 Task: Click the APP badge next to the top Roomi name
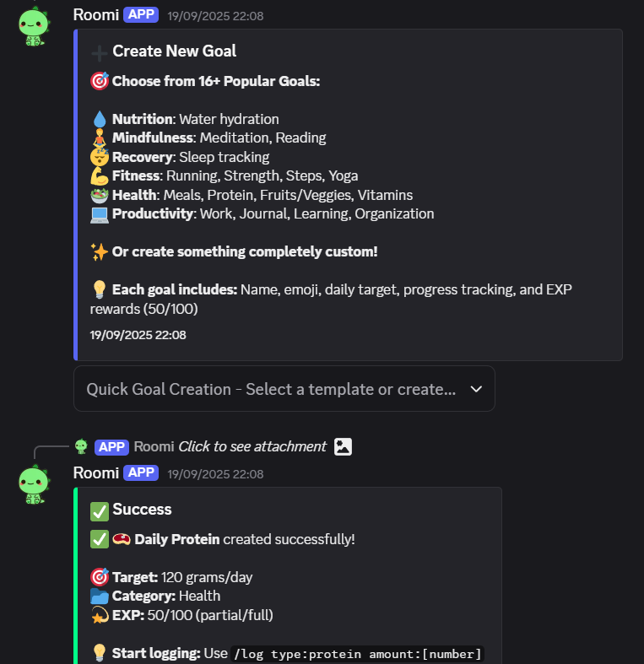141,14
